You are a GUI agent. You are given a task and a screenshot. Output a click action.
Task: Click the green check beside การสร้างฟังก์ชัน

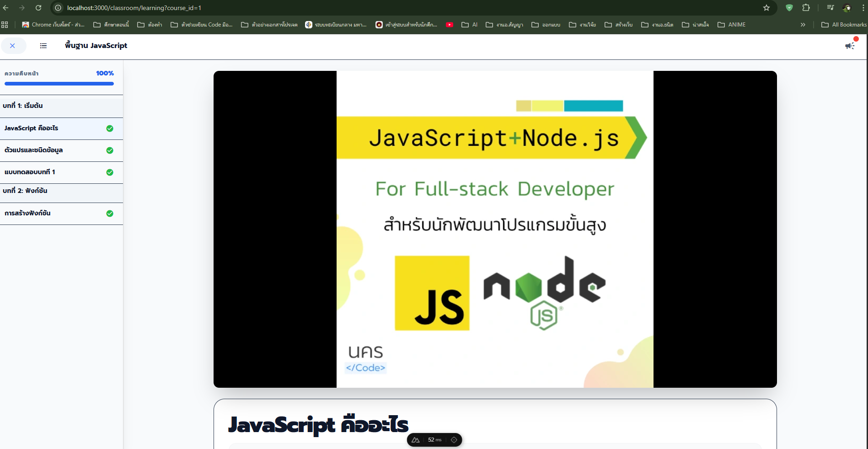point(110,214)
